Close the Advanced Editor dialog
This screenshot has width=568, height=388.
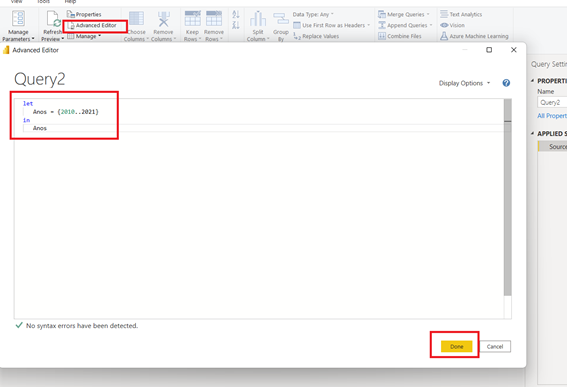pos(514,50)
